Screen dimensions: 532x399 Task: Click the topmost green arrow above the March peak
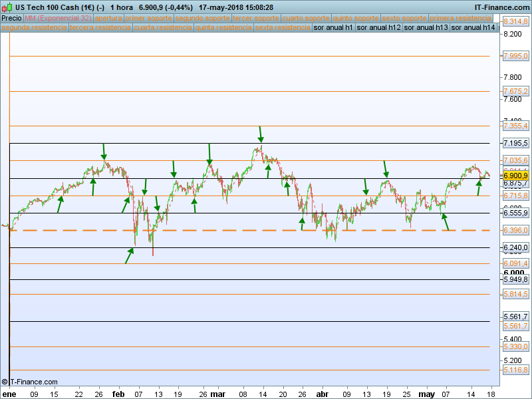click(x=261, y=133)
